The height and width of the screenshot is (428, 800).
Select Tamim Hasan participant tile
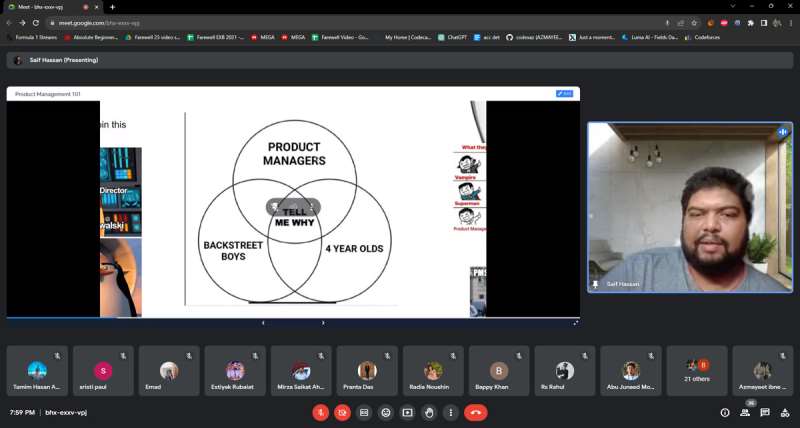[37, 371]
